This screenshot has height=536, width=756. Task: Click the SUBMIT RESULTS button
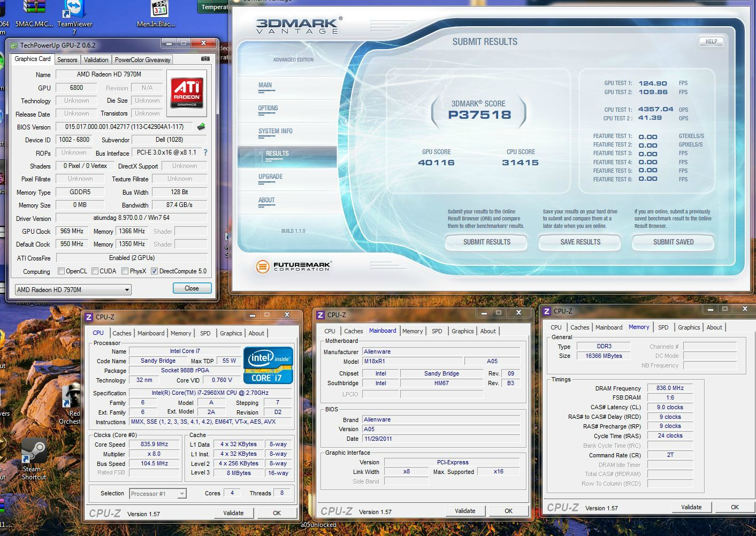click(487, 242)
